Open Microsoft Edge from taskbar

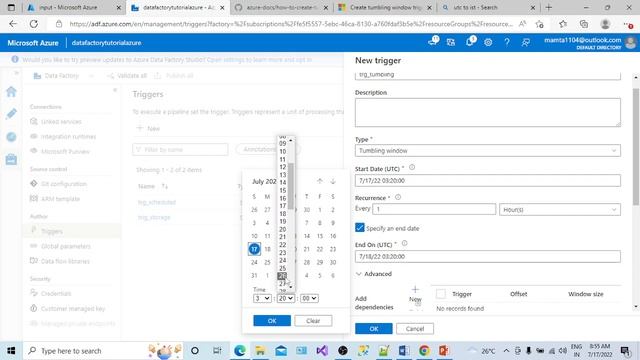coord(240,351)
